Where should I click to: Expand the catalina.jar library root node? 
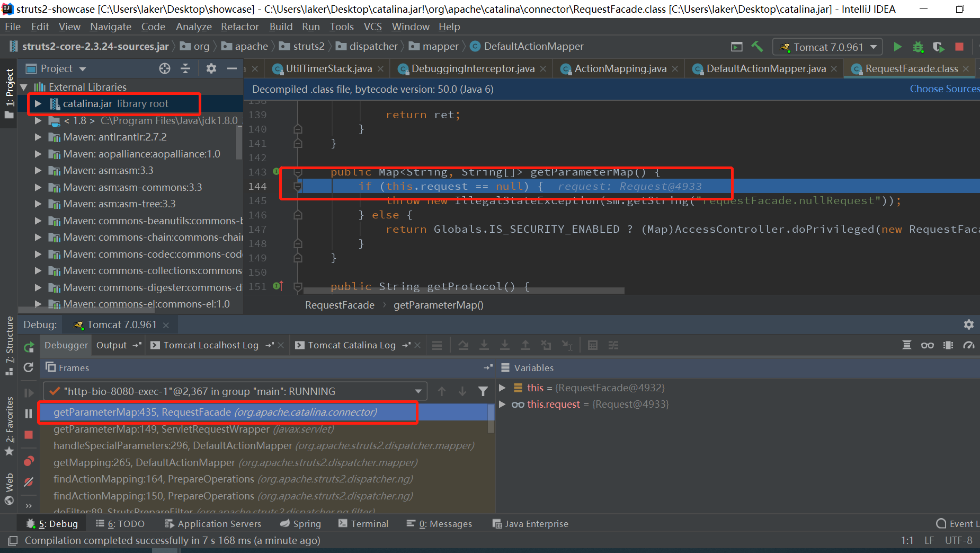pyautogui.click(x=38, y=104)
